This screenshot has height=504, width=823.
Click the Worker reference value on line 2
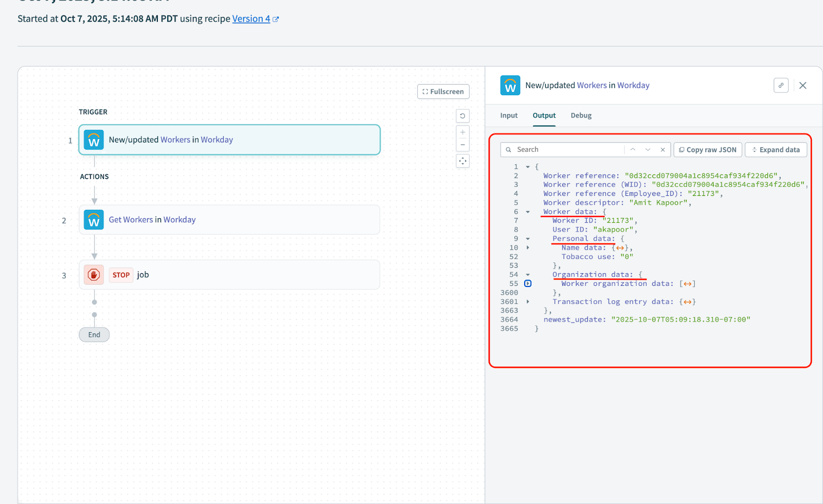coord(701,176)
